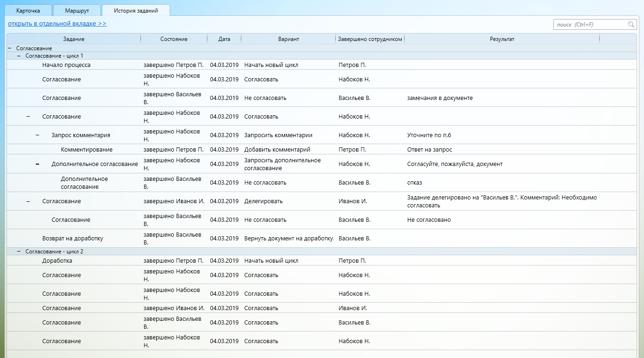This screenshot has width=644, height=358.
Task: Collapse the Запрос комментария node
Action: [38, 135]
